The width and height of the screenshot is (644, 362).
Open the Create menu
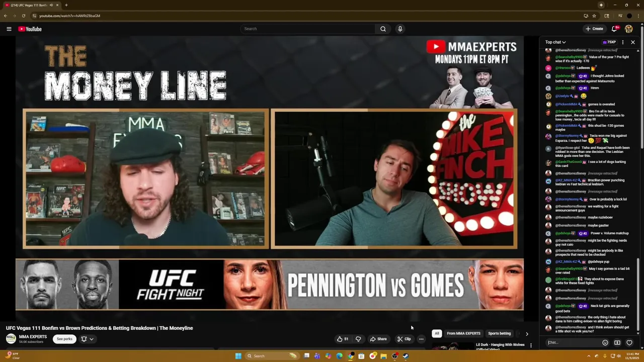click(x=594, y=29)
